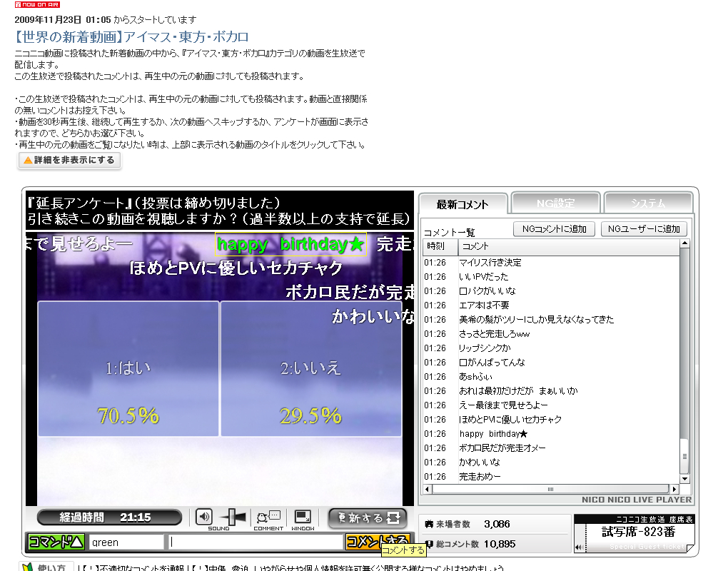Click the 来場者数 visitor icon
The width and height of the screenshot is (728, 571).
coord(429,524)
